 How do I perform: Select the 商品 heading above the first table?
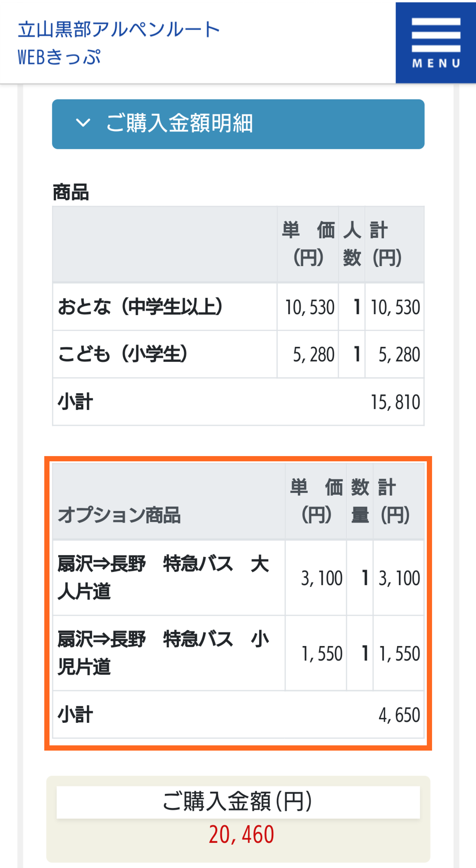pos(71,192)
